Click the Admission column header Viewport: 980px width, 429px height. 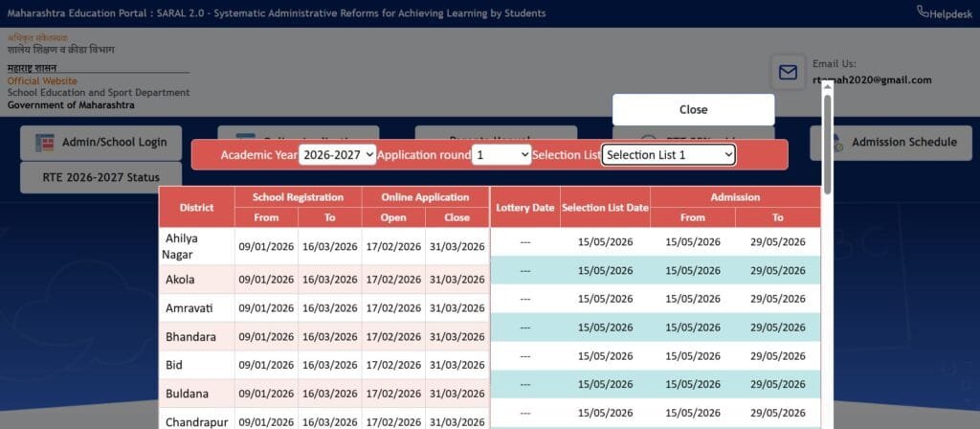point(735,197)
